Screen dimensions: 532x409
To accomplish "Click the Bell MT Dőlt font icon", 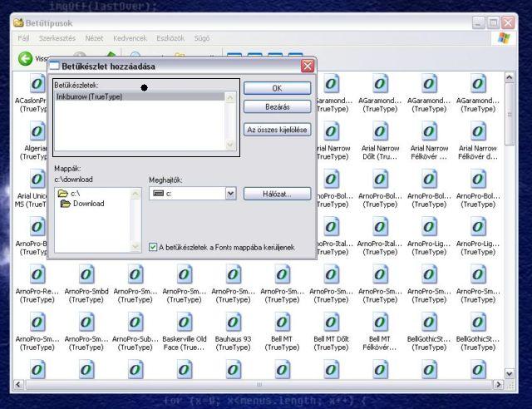I will (x=331, y=323).
